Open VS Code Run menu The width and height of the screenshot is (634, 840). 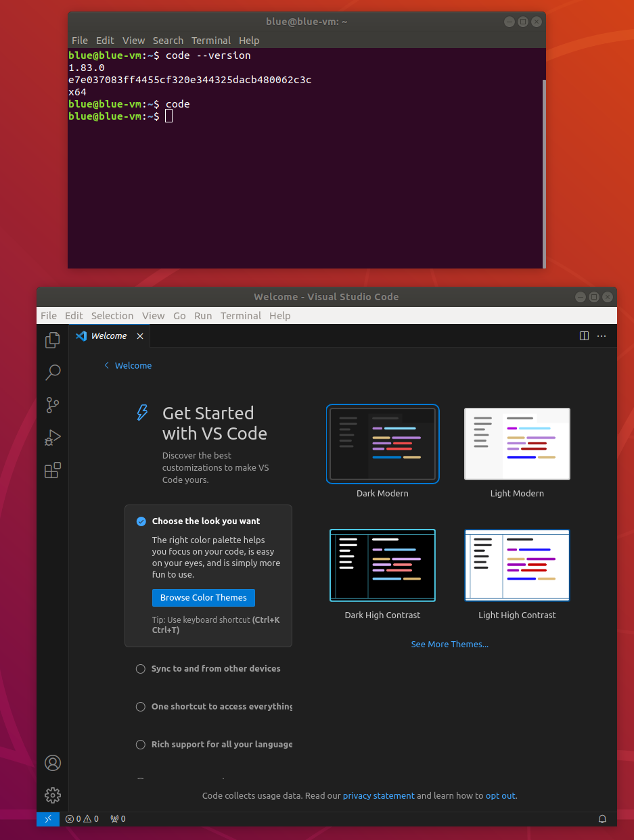point(203,316)
